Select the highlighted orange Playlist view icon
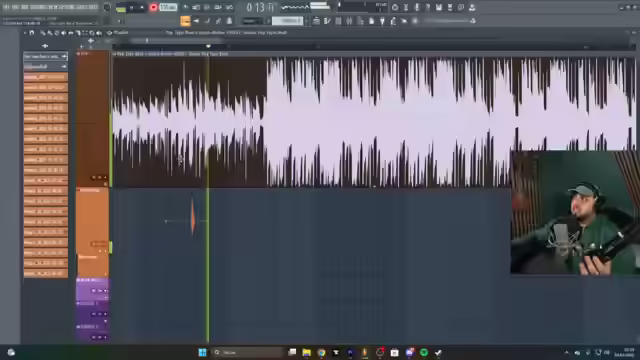 [x=185, y=21]
